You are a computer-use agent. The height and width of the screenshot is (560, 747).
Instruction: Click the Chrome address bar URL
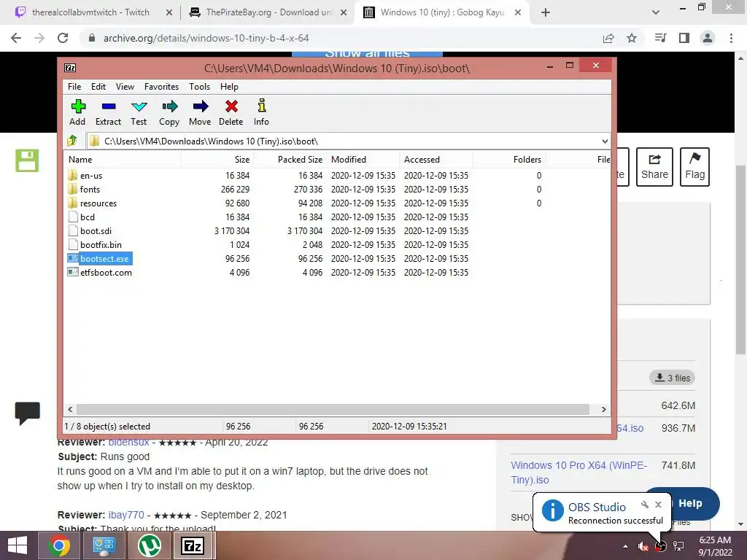pos(206,38)
